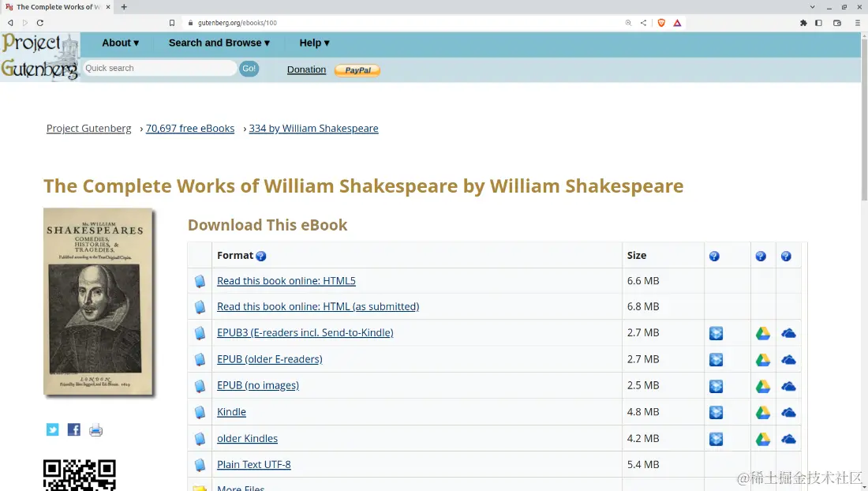Screen dimensions: 868x491
Task: Open Plain Text UTF-8 link
Action: point(253,464)
